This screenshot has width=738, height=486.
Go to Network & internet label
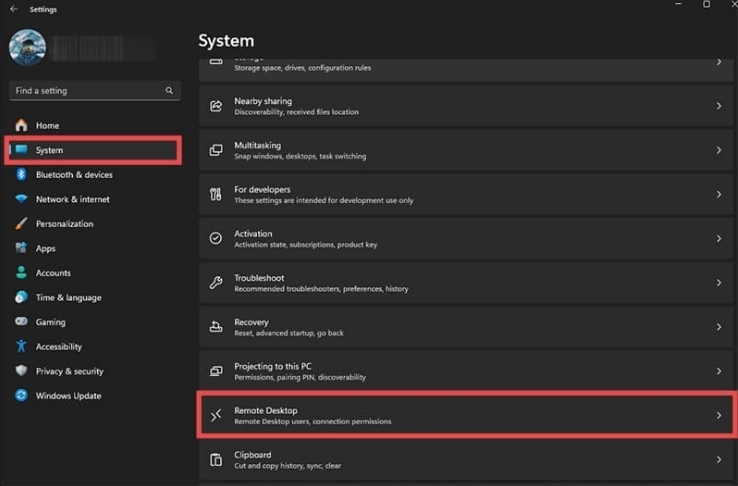coord(73,199)
